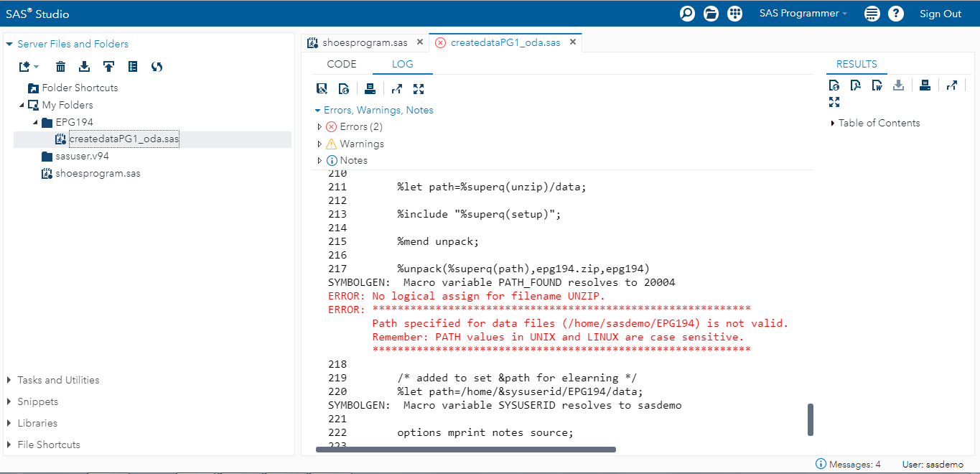Print the log

[370, 88]
